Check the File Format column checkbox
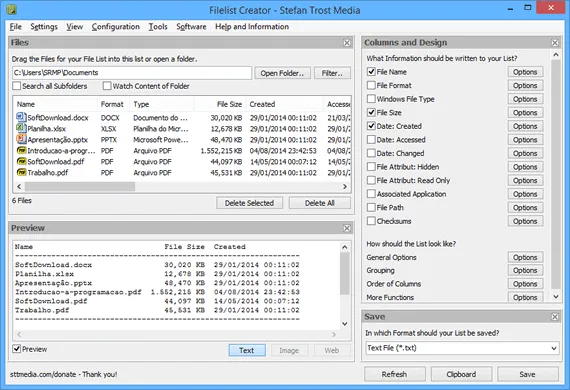Image resolution: width=570 pixels, height=390 pixels. 371,85
